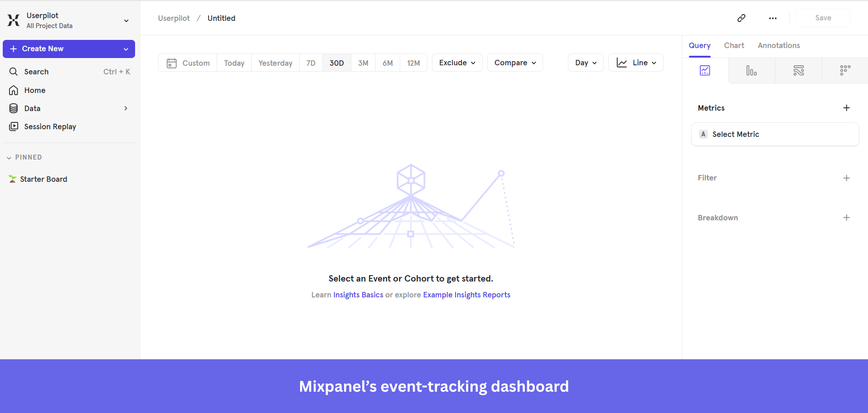Open the Flows report type
This screenshot has width=868, height=413.
(799, 70)
